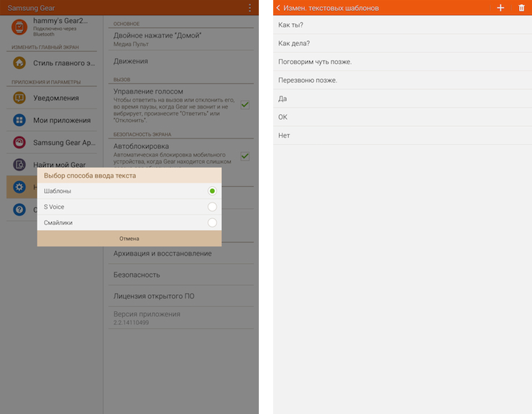Tap the hammy's Gear2 device name
This screenshot has height=414, width=532.
60,21
